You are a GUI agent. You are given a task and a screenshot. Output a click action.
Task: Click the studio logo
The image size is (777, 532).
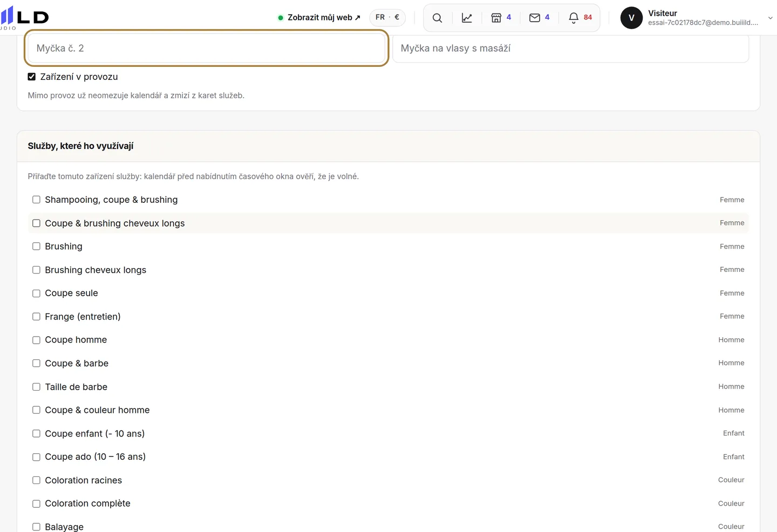coord(24,17)
